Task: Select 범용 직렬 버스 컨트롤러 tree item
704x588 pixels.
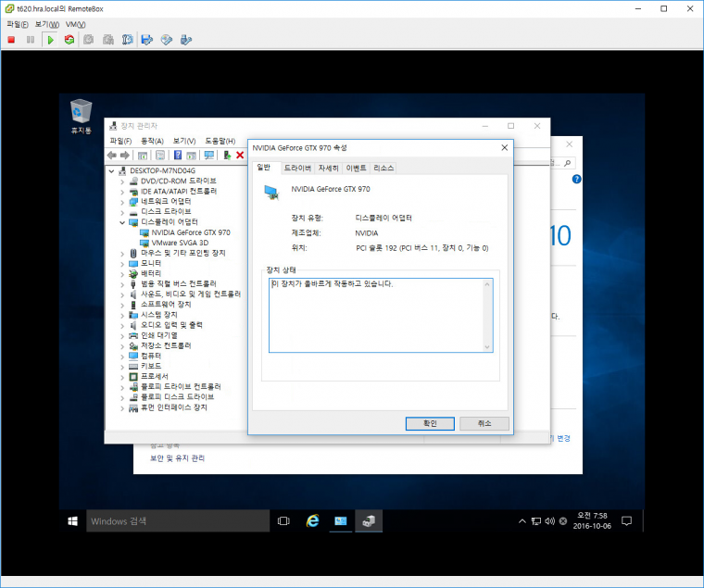Action: [178, 283]
